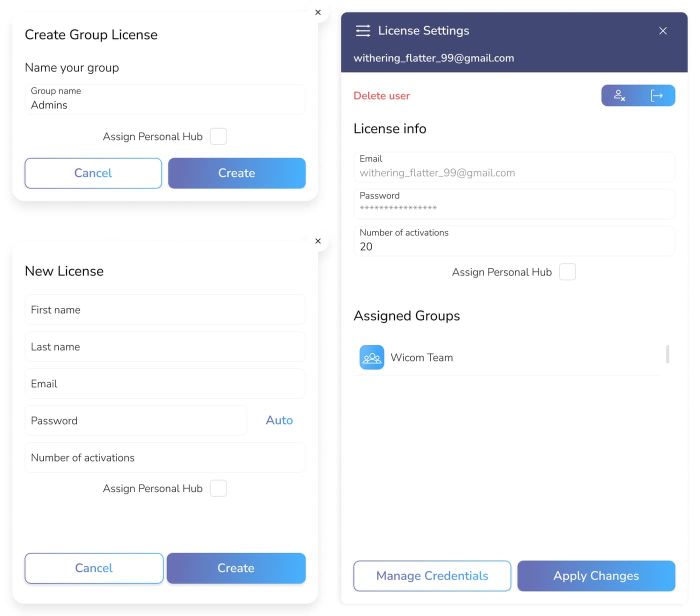Open Manage Credentials
The width and height of the screenshot is (700, 616).
(432, 576)
